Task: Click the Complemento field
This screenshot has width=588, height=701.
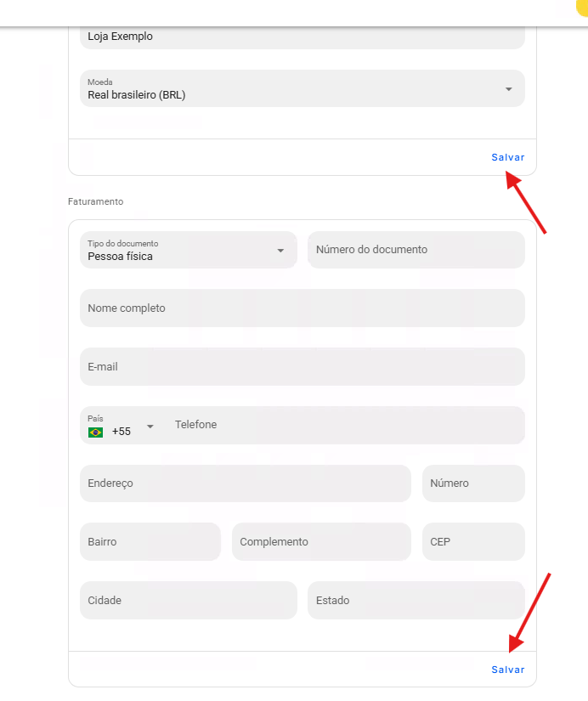Action: (x=321, y=542)
